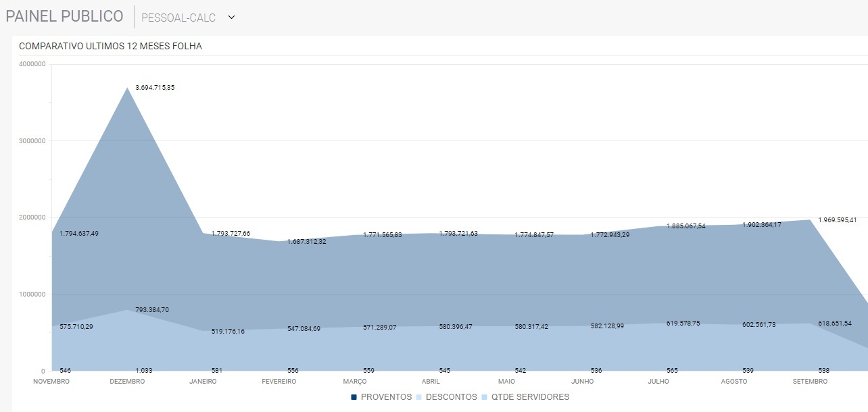
Task: Click the JULHO x-axis label
Action: 658,382
